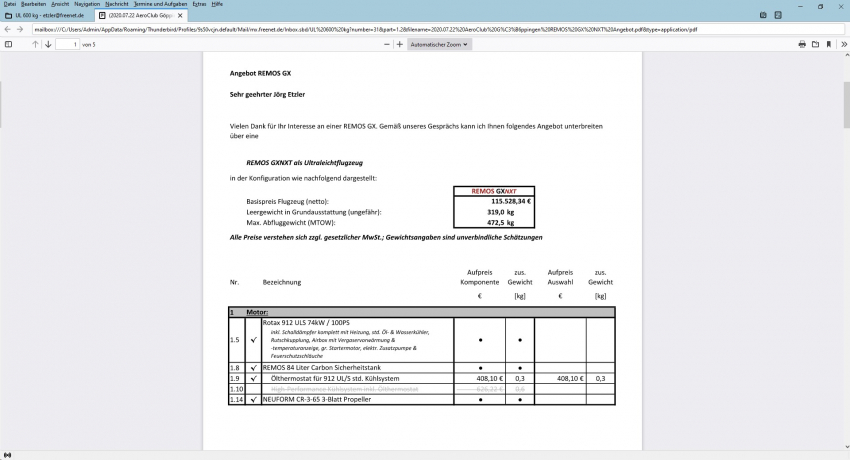This screenshot has width=850, height=460.
Task: Click the 'von 5' page count label
Action: click(88, 44)
